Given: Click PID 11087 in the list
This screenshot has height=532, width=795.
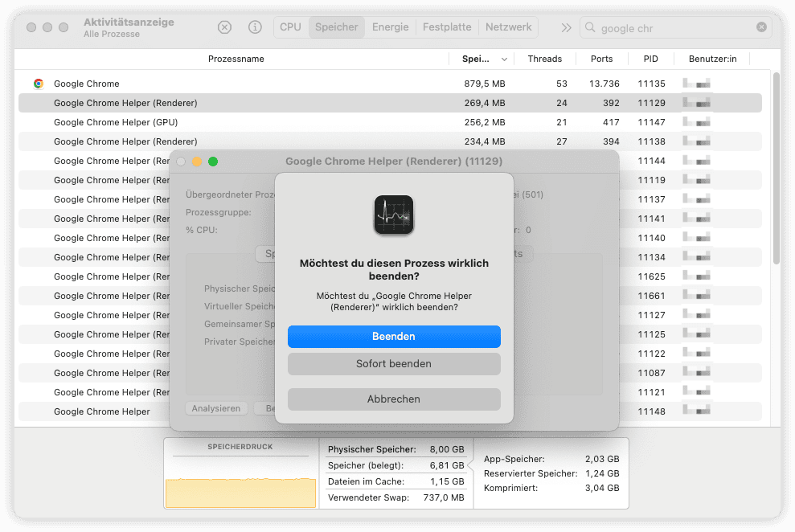Looking at the screenshot, I should [652, 373].
